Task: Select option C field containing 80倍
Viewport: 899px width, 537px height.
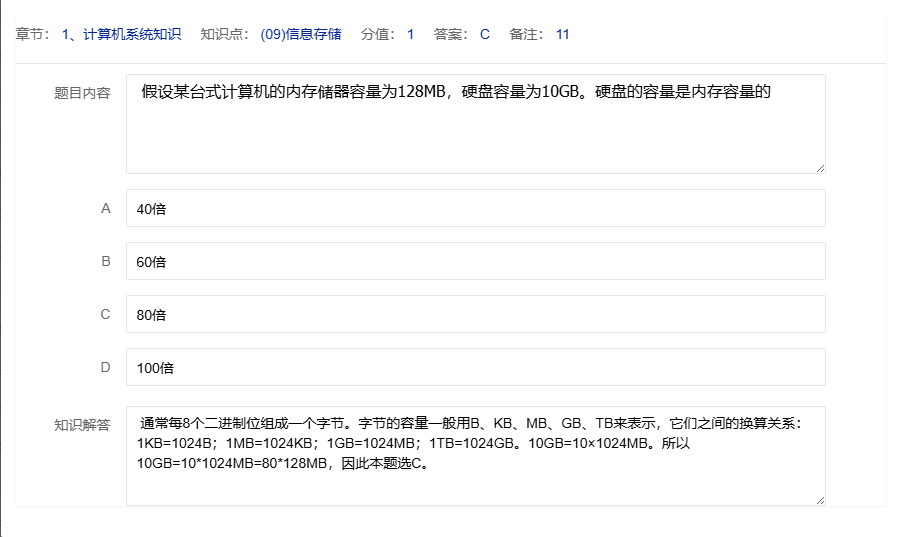Action: [x=475, y=314]
